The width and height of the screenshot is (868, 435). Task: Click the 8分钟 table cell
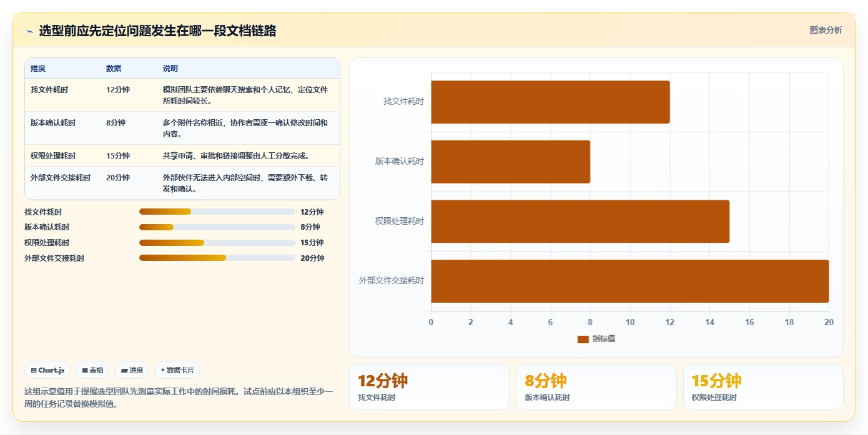(116, 123)
